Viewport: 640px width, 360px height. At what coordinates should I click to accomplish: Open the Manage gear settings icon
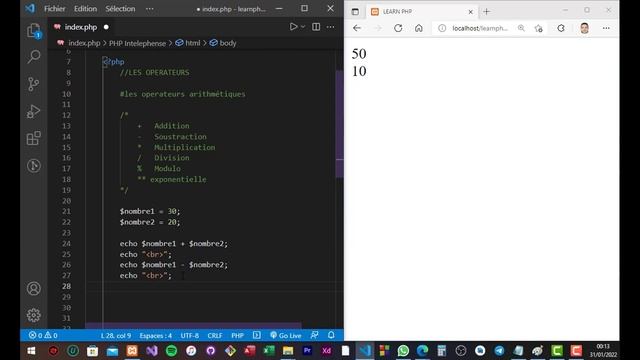click(33, 315)
